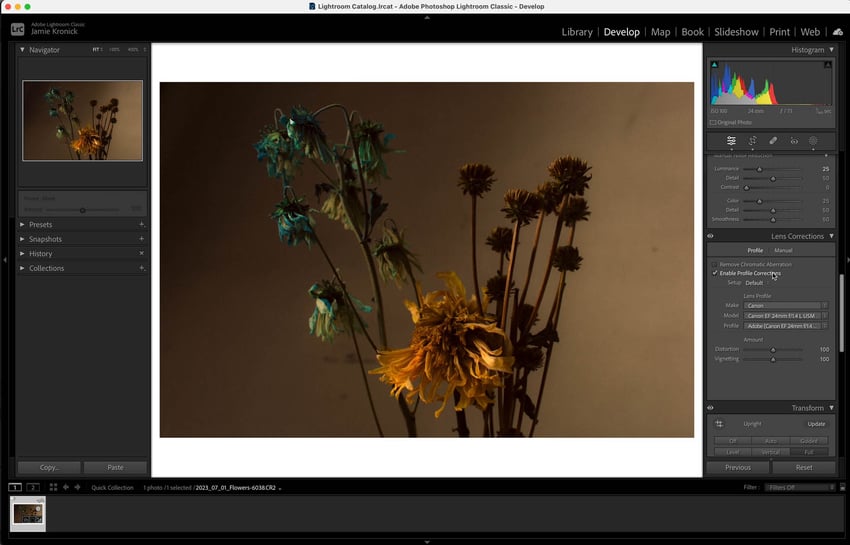Toggle highlight clipping indicator in histogram
850x545 pixels.
[828, 65]
